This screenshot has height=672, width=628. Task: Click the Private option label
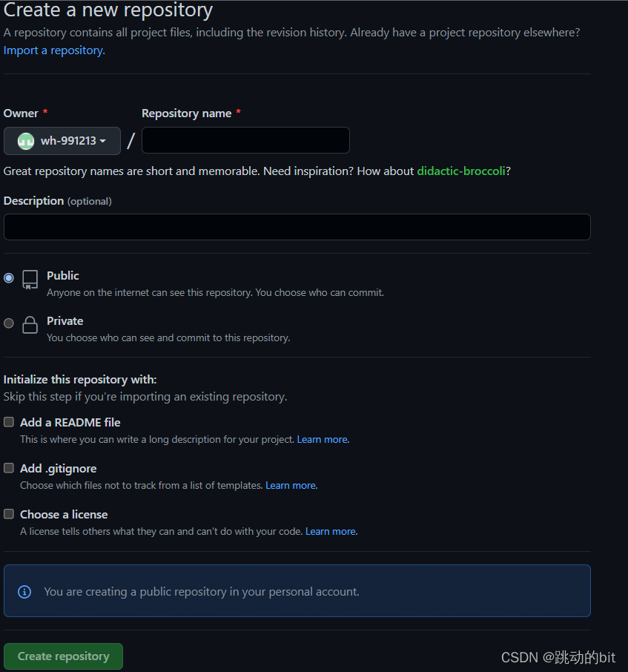[65, 321]
